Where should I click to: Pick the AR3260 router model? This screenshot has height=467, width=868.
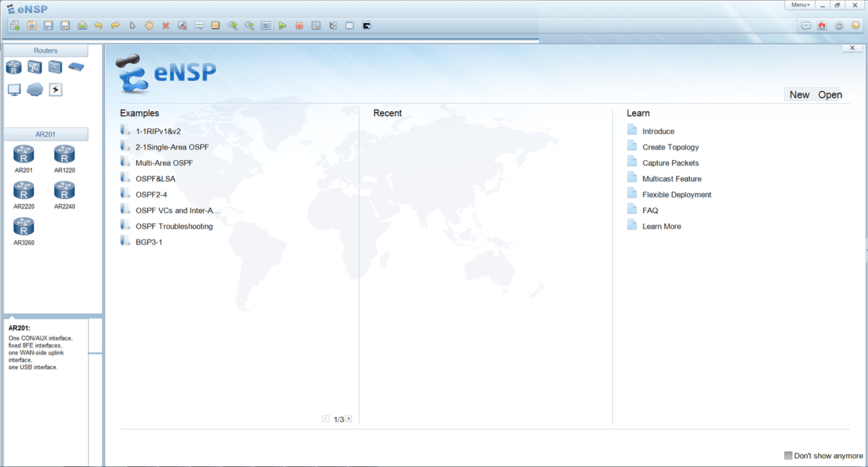point(24,230)
